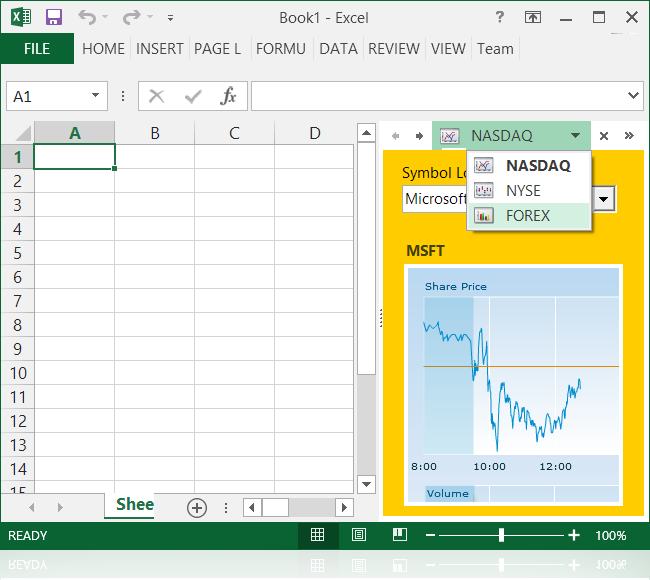Open the Redo history dropdown arrow
650x580 pixels.
(x=150, y=17)
